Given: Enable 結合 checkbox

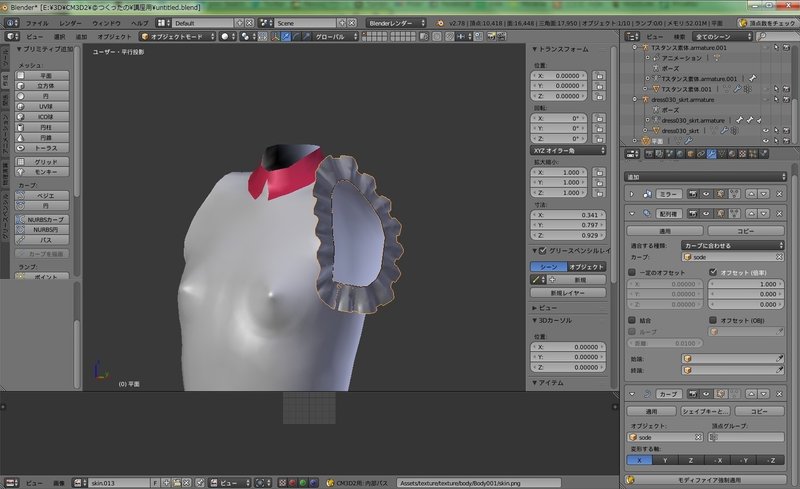Looking at the screenshot, I should [x=632, y=320].
